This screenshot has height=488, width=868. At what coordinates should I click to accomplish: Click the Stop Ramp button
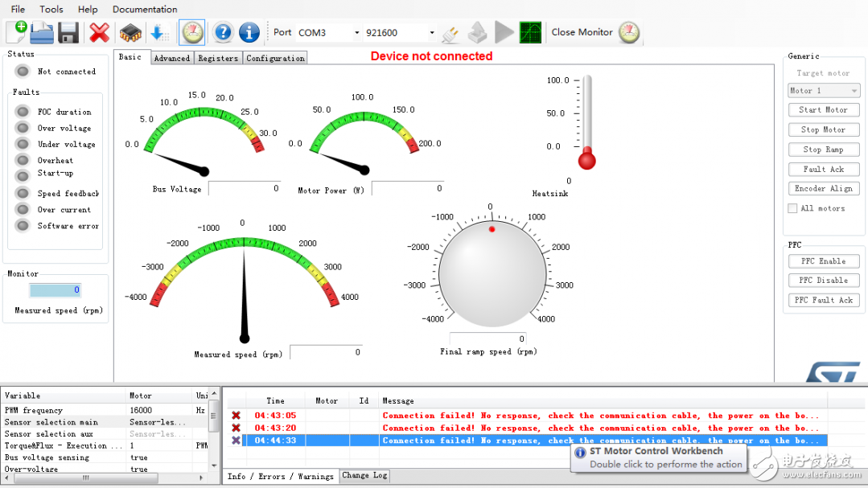coord(824,150)
